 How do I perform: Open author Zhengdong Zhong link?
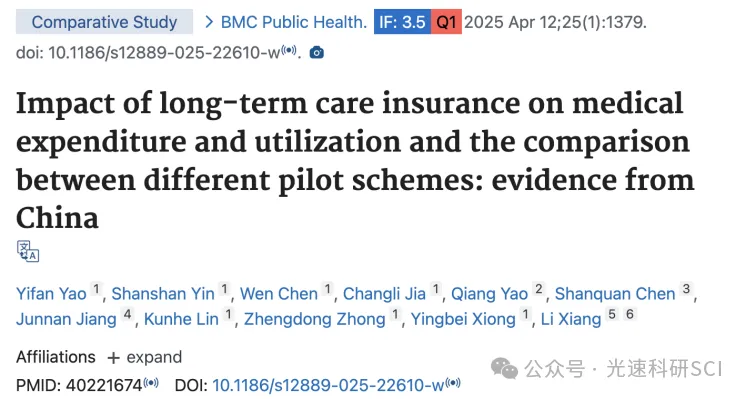(314, 319)
